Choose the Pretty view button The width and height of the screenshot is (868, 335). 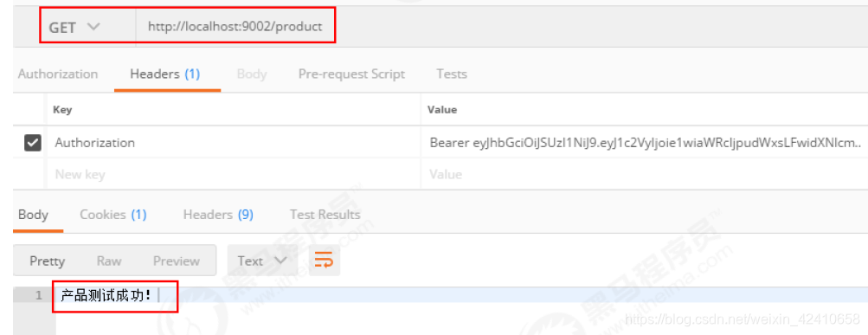47,261
